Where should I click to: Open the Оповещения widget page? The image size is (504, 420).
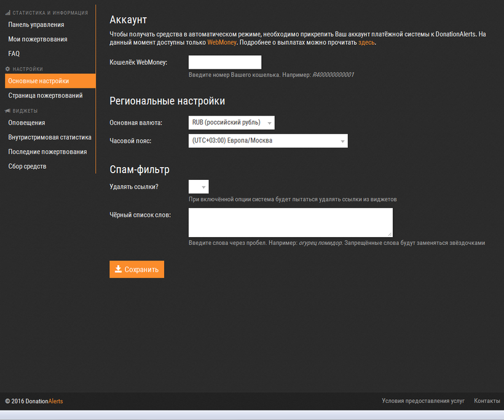(26, 123)
